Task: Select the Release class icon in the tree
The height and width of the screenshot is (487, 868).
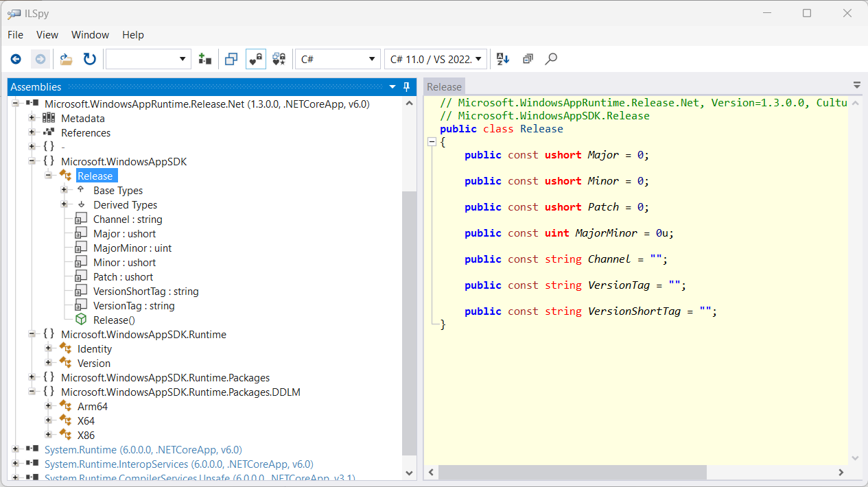Action: [66, 176]
